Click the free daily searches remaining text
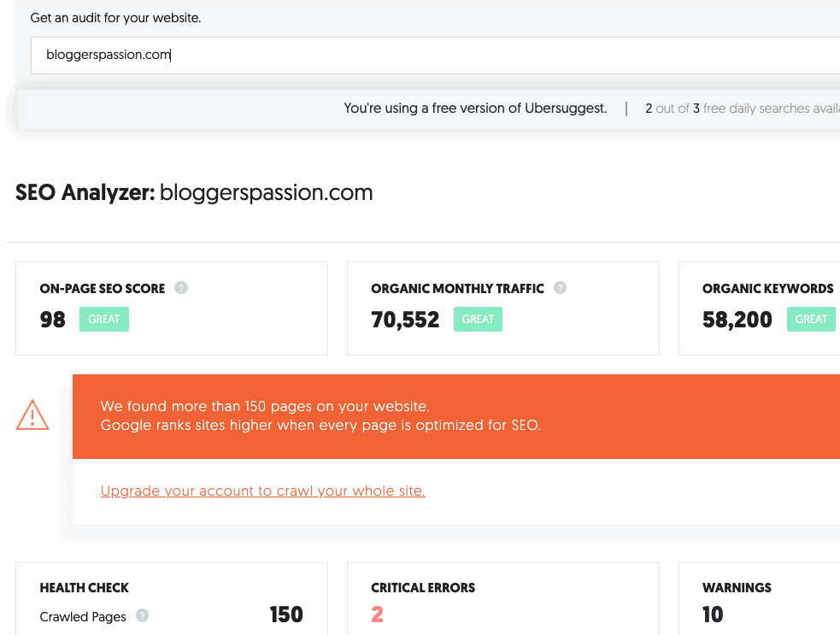This screenshot has height=635, width=840. pos(742,109)
